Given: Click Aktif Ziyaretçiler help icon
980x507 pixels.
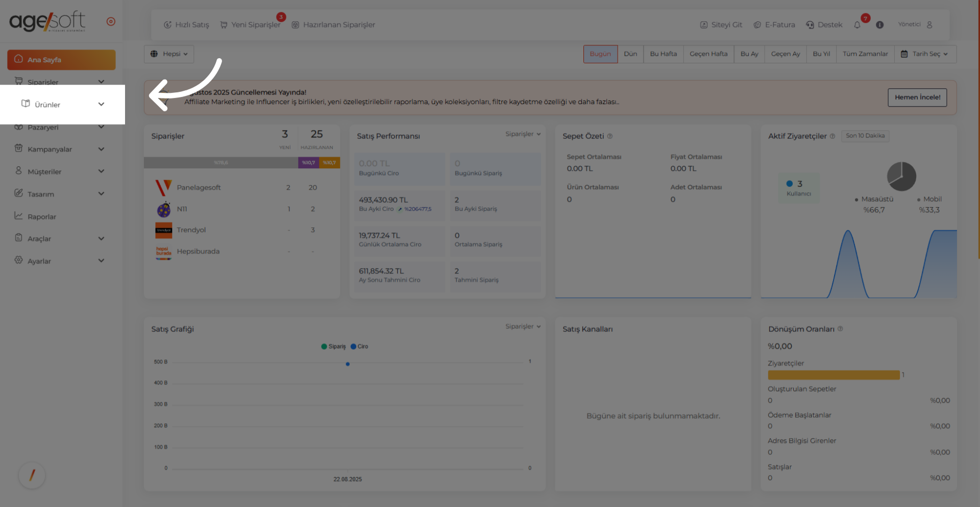Looking at the screenshot, I should coord(832,136).
